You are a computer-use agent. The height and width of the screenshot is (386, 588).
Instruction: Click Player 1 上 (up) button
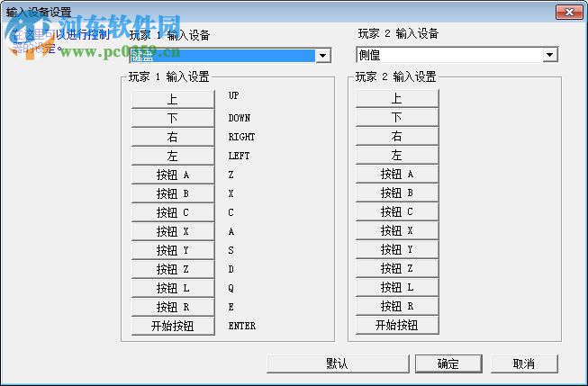173,99
